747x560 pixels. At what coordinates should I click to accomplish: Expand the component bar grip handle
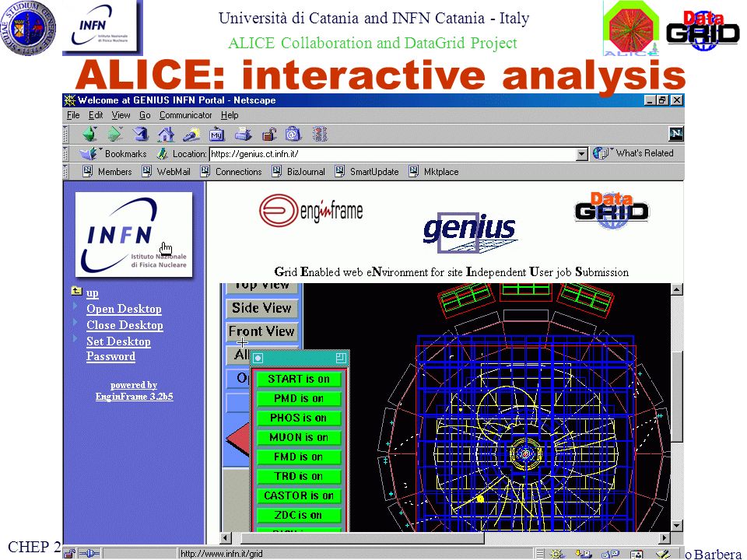[x=539, y=554]
